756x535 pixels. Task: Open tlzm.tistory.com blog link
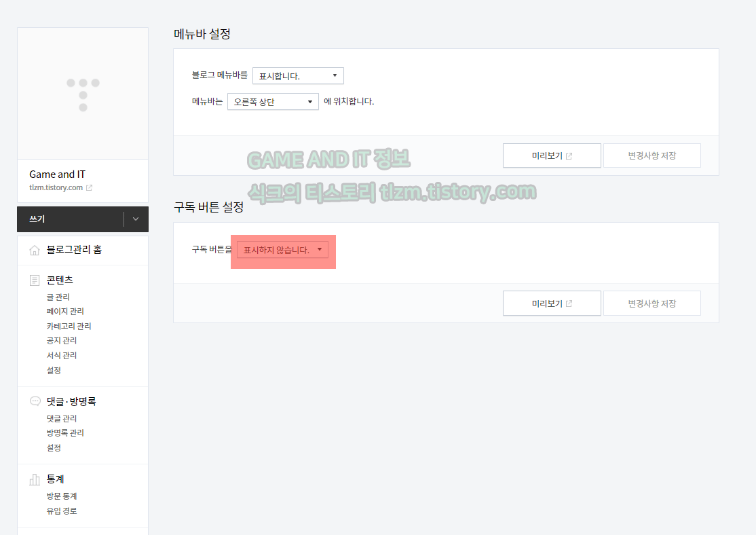[56, 187]
